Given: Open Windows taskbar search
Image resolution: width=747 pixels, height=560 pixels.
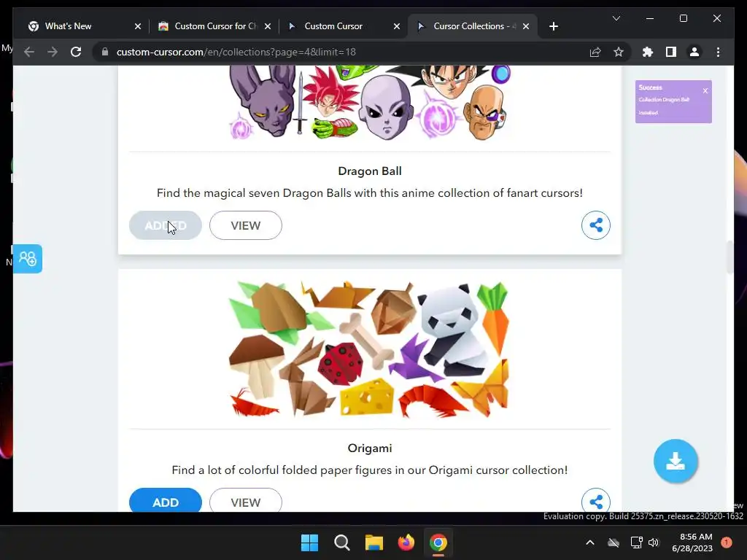Looking at the screenshot, I should [341, 542].
